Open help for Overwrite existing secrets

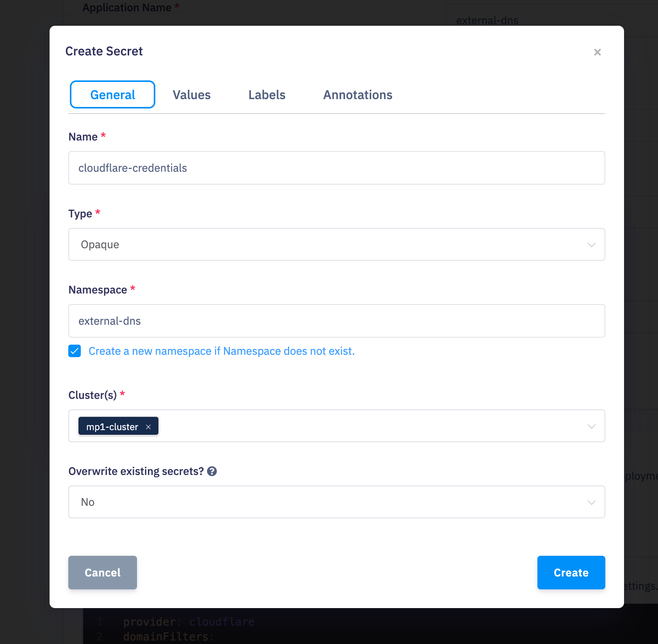(x=212, y=471)
